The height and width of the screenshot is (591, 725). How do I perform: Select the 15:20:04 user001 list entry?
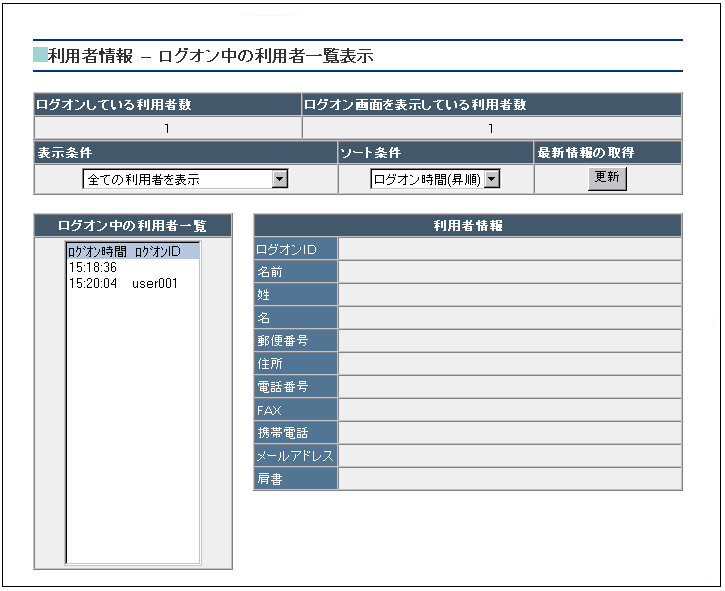tap(123, 284)
